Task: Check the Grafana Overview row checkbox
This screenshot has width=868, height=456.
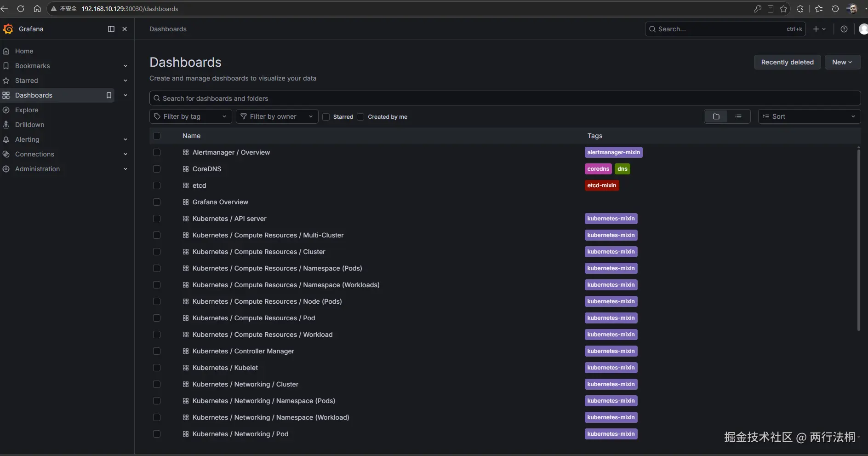Action: coord(157,202)
